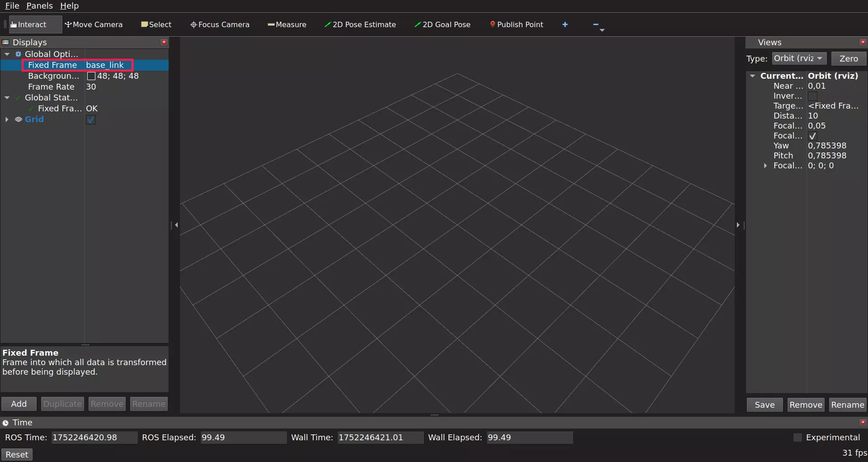The image size is (868, 462).
Task: Click the Add display button
Action: (19, 404)
